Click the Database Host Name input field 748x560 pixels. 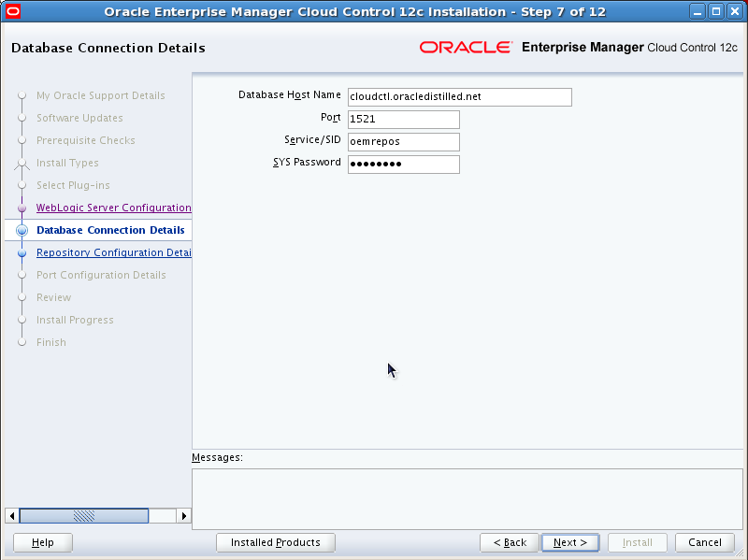tap(459, 97)
